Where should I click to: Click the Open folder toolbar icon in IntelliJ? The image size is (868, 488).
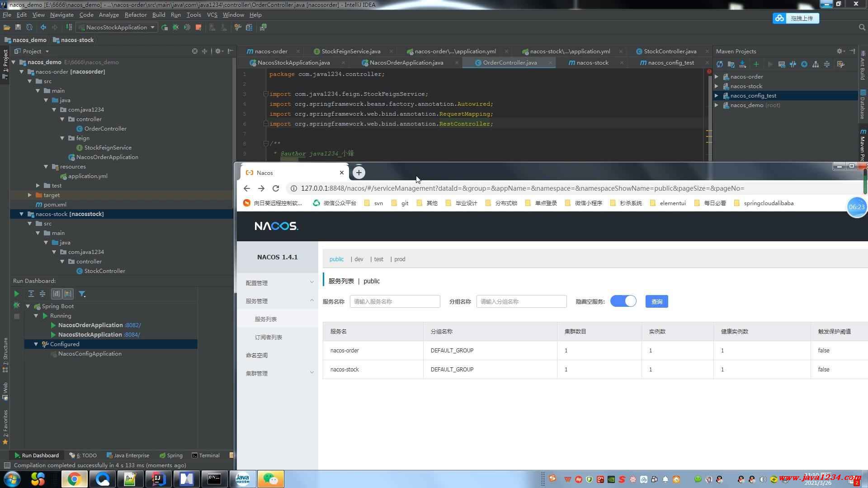tap(7, 28)
